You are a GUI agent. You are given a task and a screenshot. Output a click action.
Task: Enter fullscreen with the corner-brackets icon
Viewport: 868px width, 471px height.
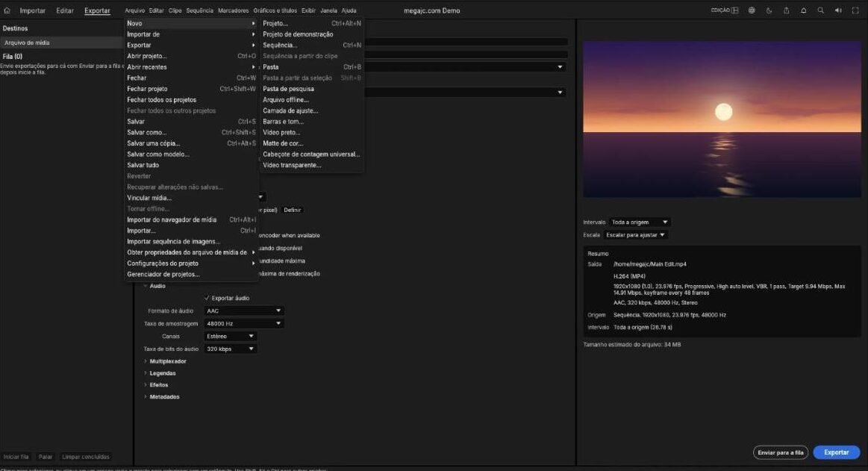pyautogui.click(x=855, y=10)
